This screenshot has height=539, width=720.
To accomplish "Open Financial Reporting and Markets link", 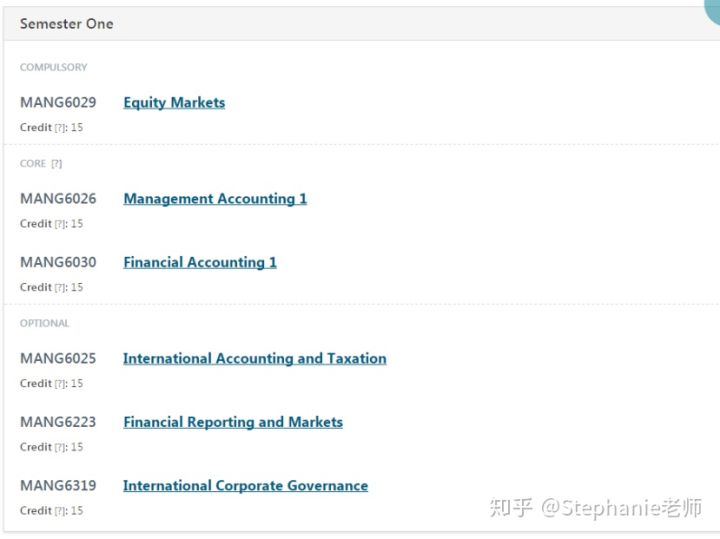I will 233,422.
